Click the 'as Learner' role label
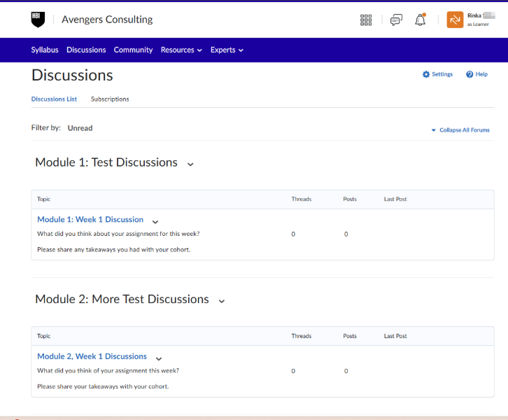Image resolution: width=508 pixels, height=420 pixels. 478,24
